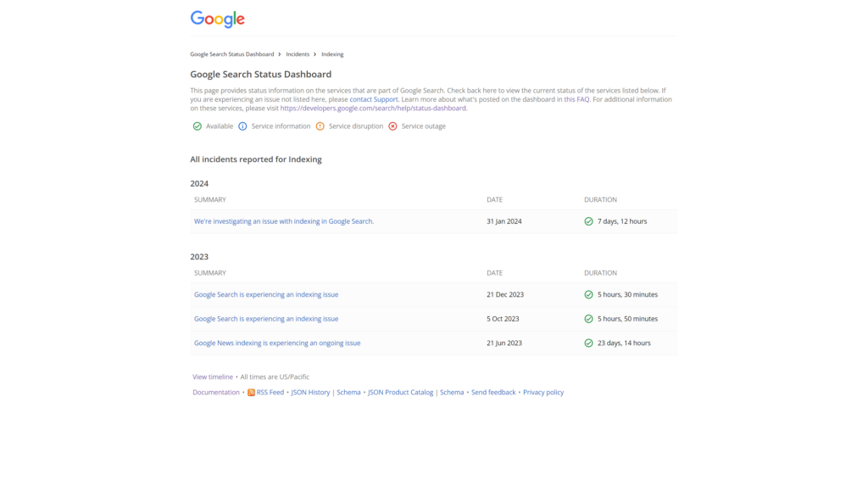Screen dimensions: 868x491
Task: Click DURATION column header in 2024 table
Action: click(x=601, y=200)
